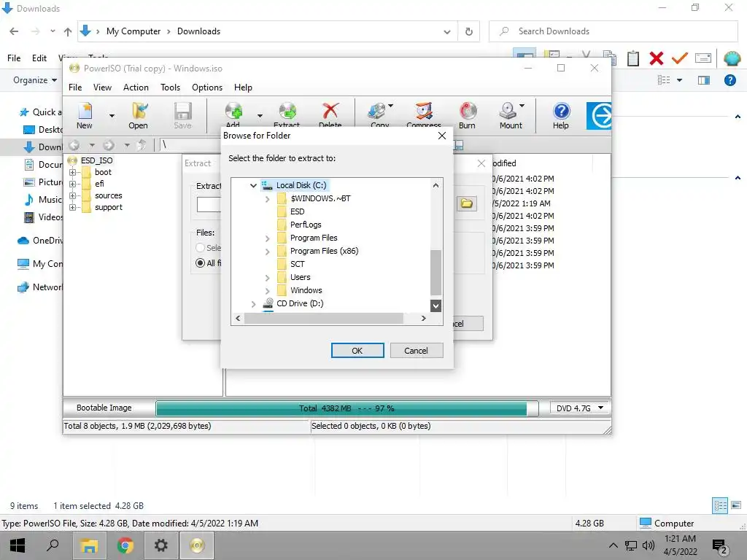Select ESD_ISO root in PowerISO tree
The width and height of the screenshot is (747, 560).
pyautogui.click(x=97, y=160)
